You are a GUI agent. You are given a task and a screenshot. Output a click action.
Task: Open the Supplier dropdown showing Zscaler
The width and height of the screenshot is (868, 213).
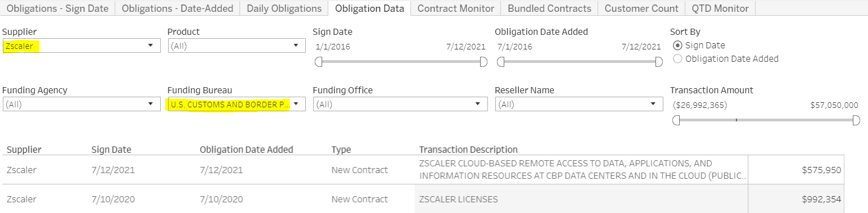coord(82,46)
